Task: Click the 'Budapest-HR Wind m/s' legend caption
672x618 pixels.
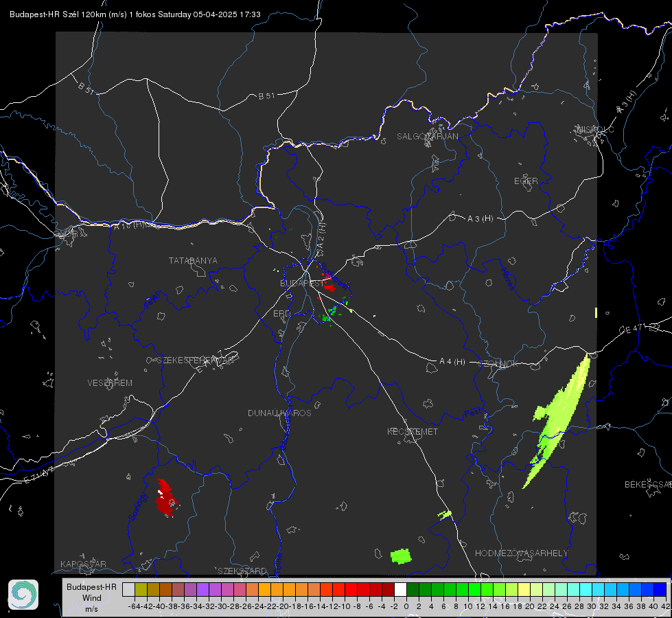Action: [92, 598]
